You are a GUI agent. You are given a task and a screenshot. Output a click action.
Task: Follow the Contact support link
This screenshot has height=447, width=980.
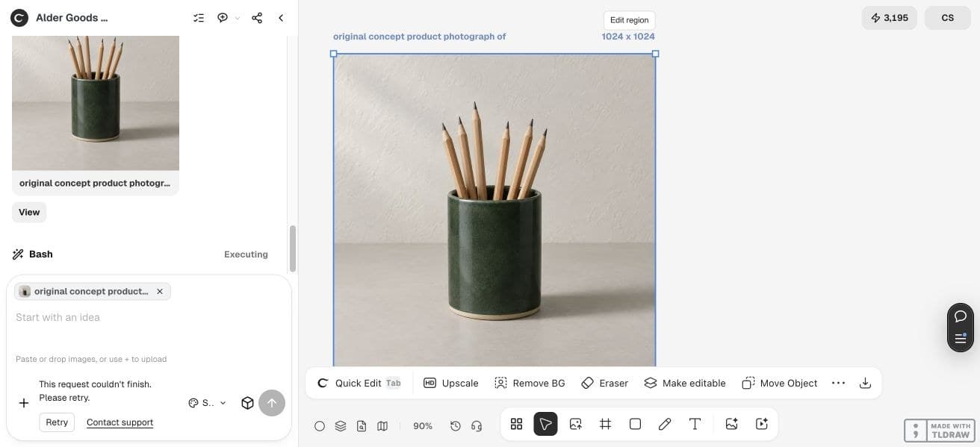[120, 422]
